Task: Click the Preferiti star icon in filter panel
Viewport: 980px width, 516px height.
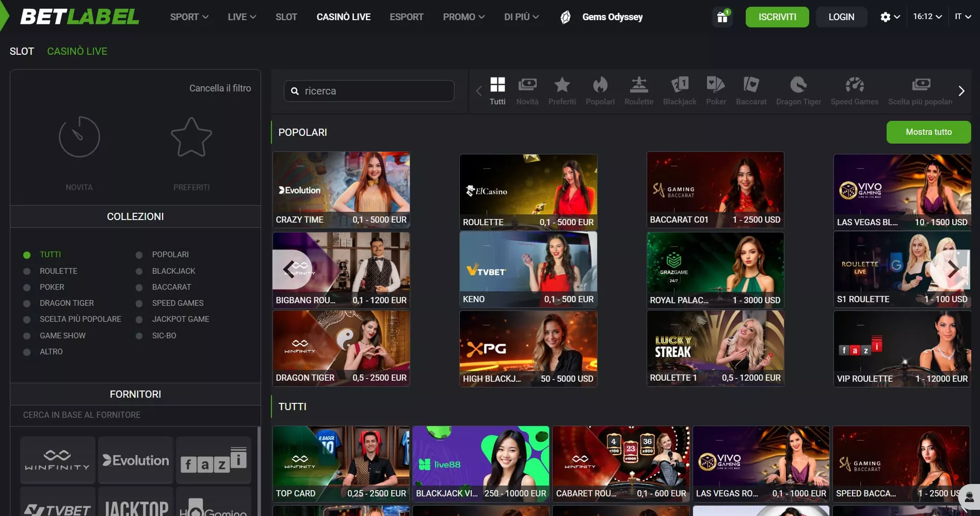Action: point(191,137)
